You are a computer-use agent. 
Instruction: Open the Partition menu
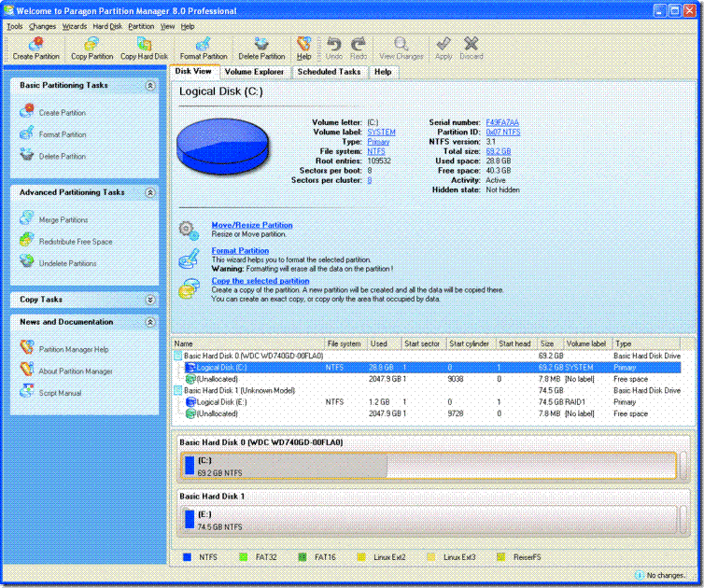[x=141, y=26]
